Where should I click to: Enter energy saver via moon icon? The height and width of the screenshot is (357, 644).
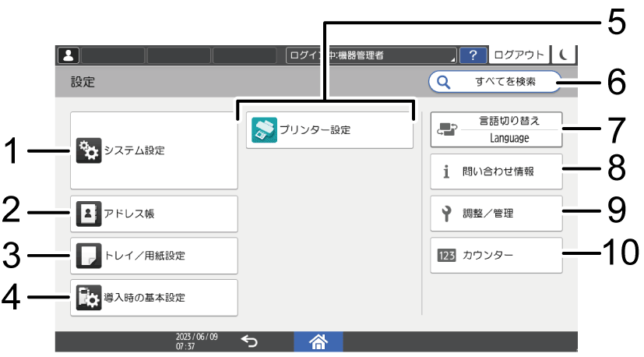pos(564,55)
